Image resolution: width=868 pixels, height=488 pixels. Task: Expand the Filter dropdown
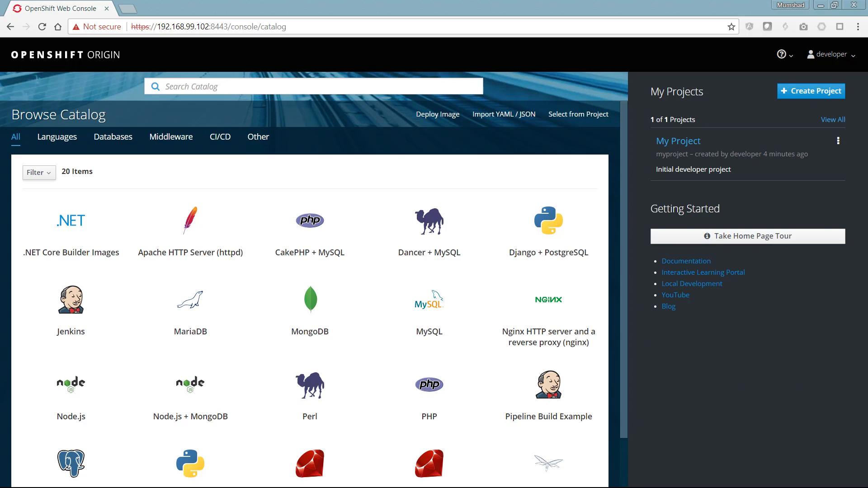[x=39, y=172]
